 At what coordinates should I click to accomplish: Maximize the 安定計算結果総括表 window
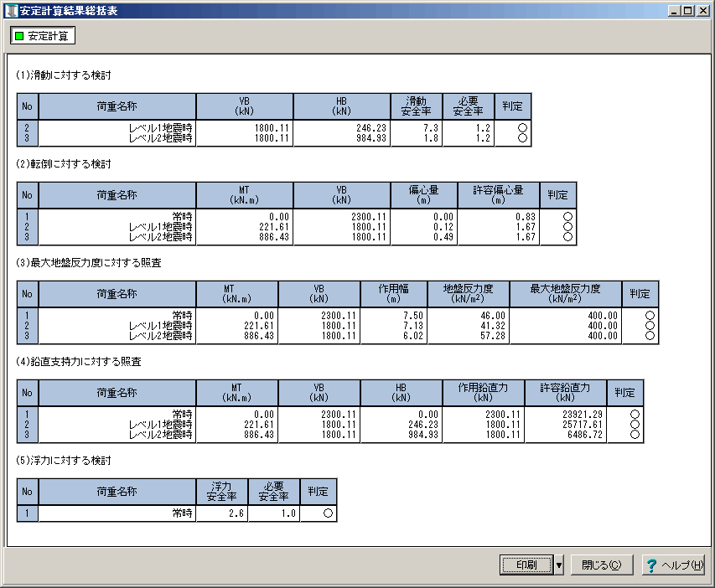tap(688, 11)
